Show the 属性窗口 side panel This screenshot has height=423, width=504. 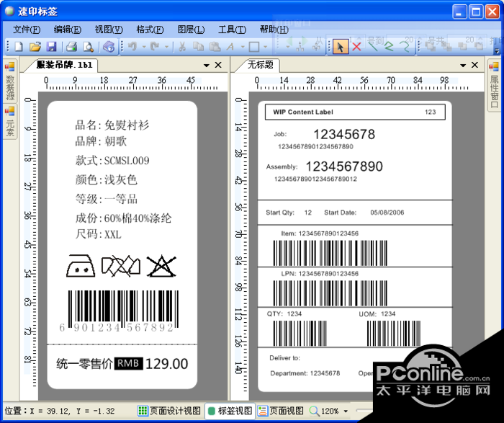pyautogui.click(x=494, y=85)
